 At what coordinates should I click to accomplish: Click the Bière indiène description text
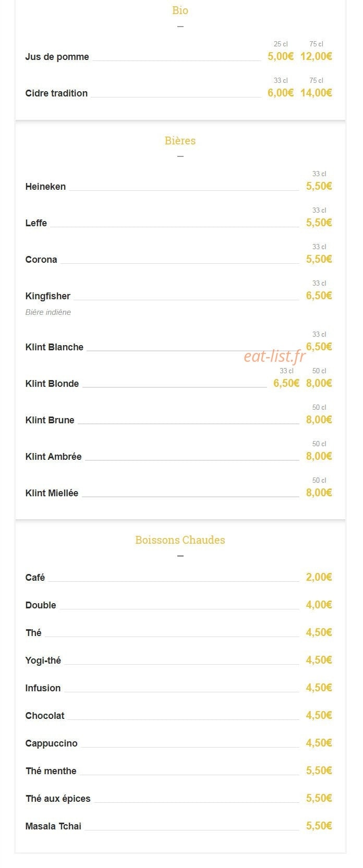pyautogui.click(x=48, y=312)
